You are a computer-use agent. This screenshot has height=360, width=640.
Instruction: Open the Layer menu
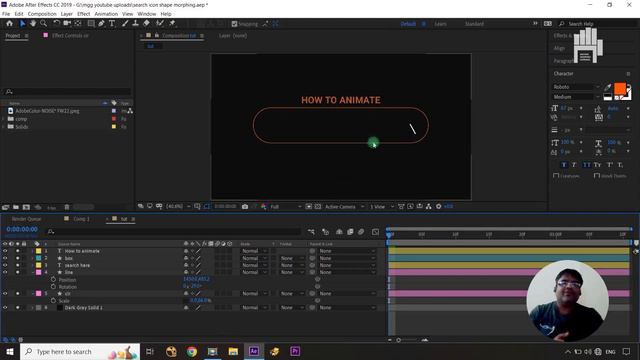pyautogui.click(x=67, y=14)
